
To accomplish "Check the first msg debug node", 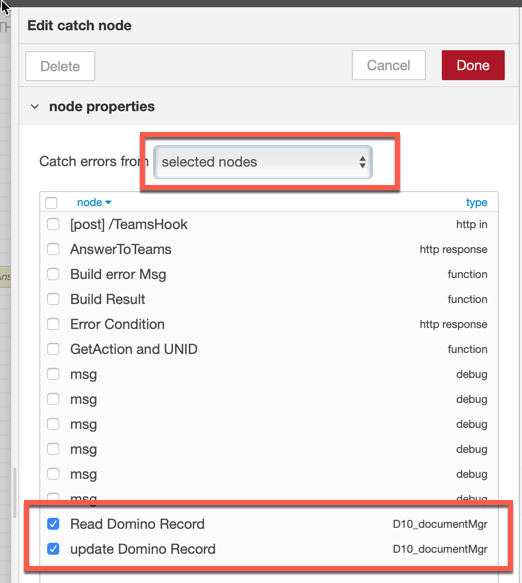I will pos(53,374).
